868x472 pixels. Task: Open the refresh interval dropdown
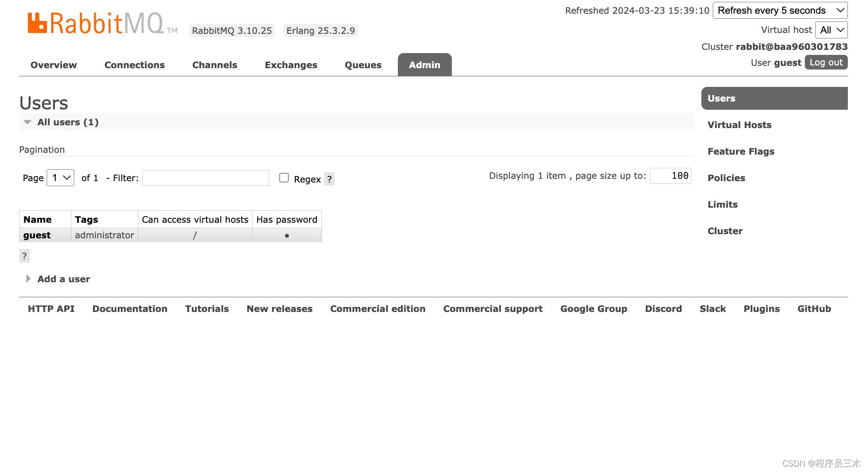click(x=780, y=10)
